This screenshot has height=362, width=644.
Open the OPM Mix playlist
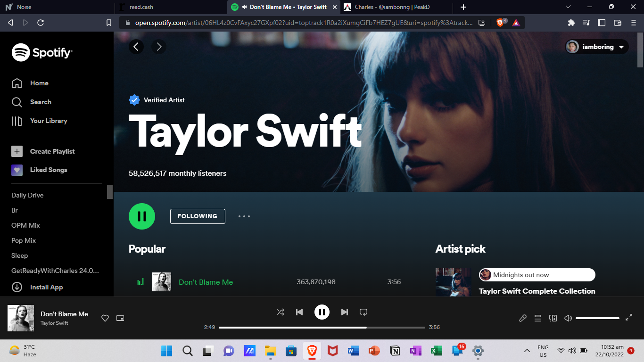pyautogui.click(x=25, y=225)
